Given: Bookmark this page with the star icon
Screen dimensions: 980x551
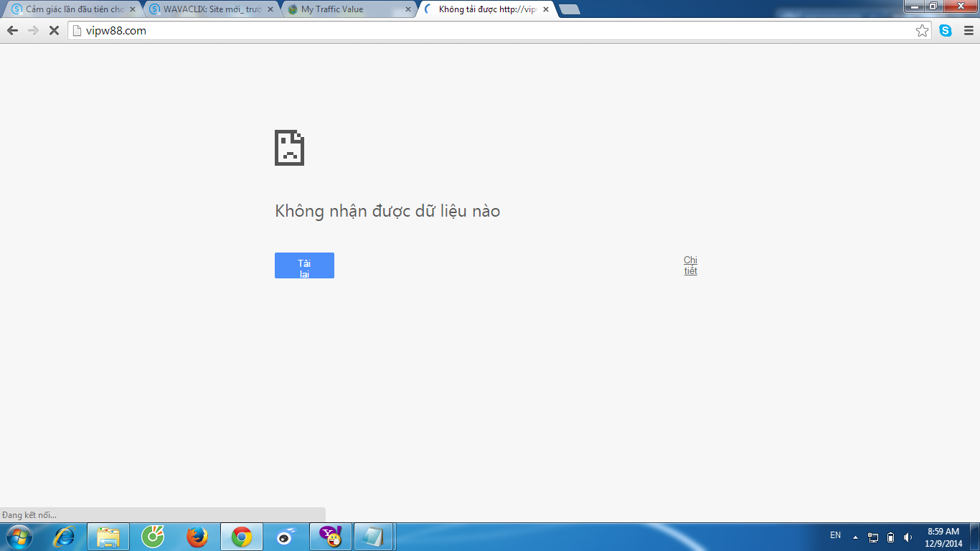Looking at the screenshot, I should [x=923, y=31].
